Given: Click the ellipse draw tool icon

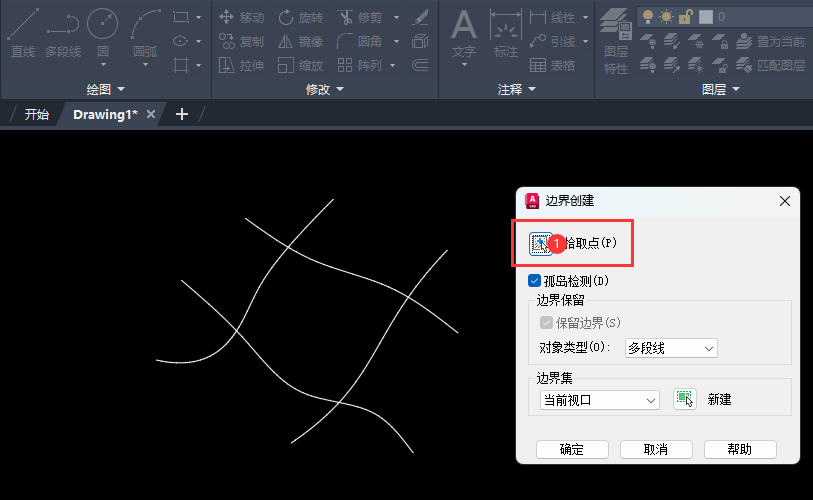Looking at the screenshot, I should point(180,41).
